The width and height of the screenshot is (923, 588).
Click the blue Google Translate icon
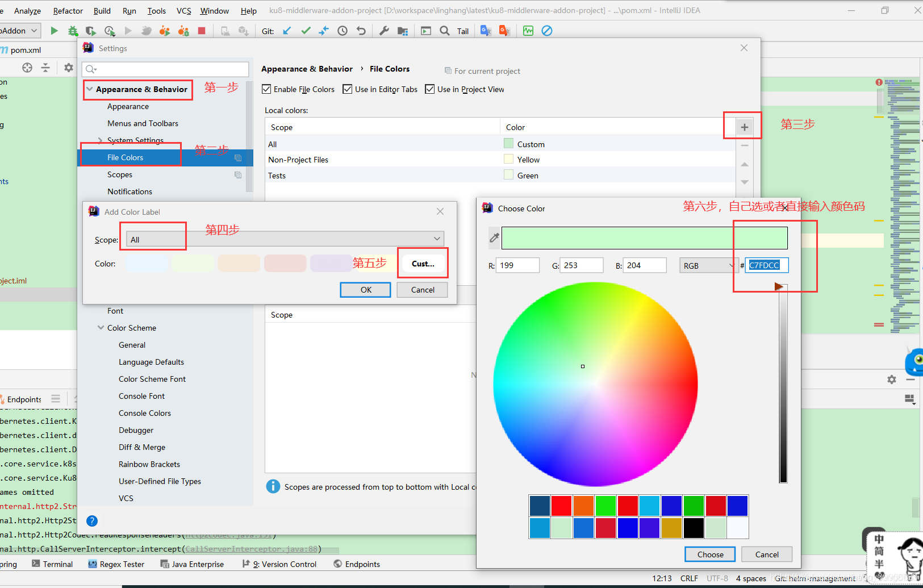486,31
